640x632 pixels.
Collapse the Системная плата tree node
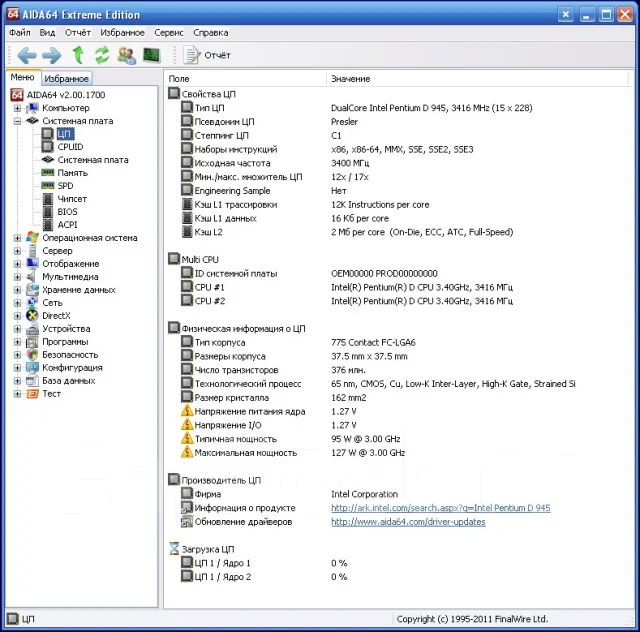pos(17,121)
